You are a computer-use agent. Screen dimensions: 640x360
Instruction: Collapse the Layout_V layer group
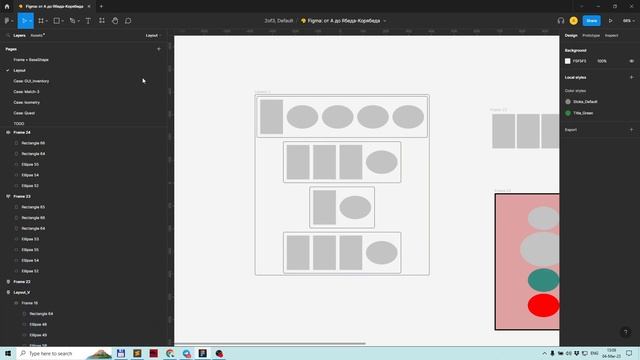(8, 293)
